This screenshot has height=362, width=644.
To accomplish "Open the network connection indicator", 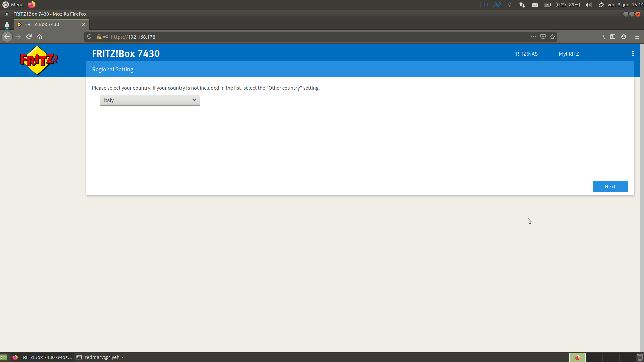I will 522,5.
